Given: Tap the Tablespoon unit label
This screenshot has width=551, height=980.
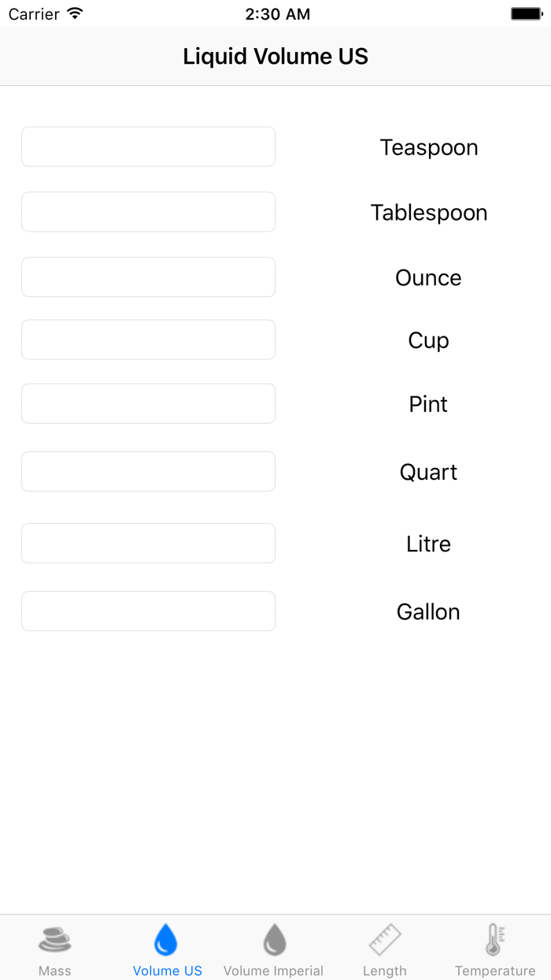Looking at the screenshot, I should tap(429, 213).
